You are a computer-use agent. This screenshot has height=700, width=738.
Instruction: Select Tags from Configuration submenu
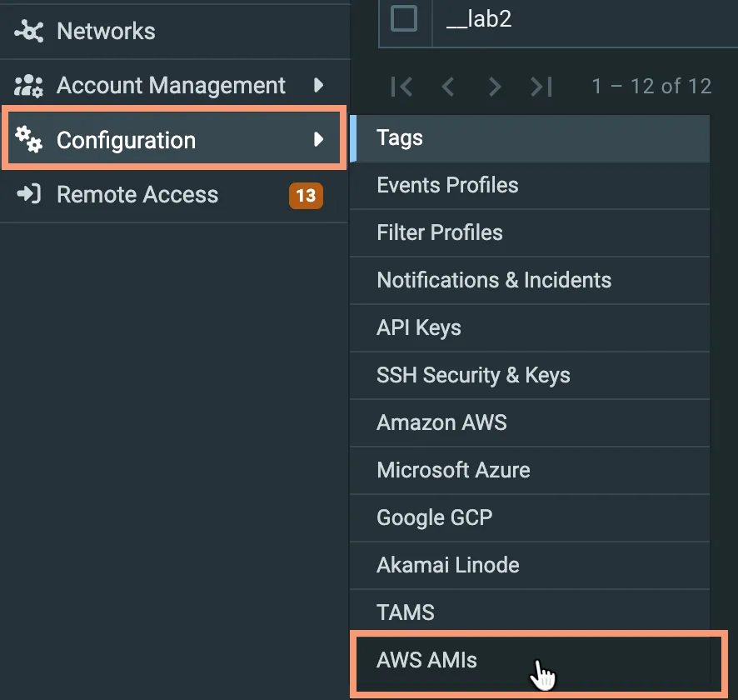coord(530,138)
